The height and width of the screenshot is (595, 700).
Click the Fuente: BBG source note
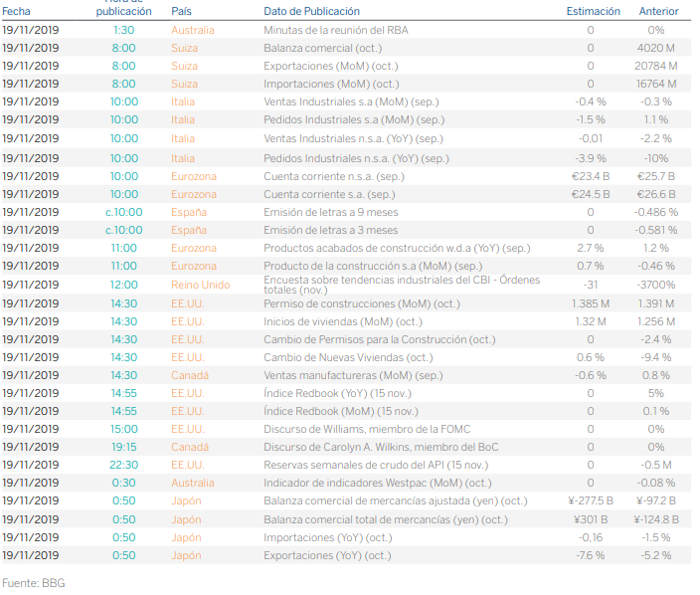(x=34, y=583)
